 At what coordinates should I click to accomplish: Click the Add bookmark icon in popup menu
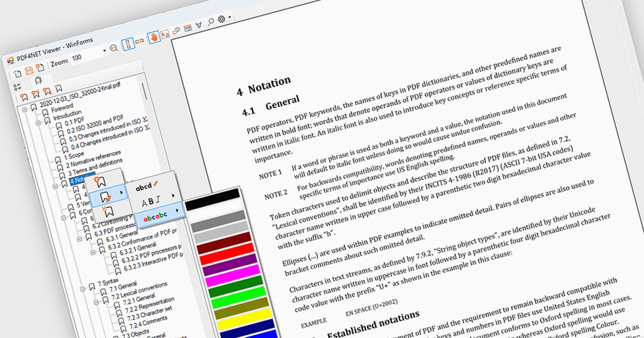[99, 181]
